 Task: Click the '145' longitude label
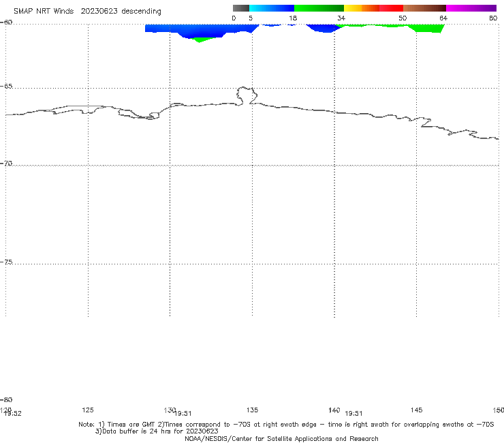click(x=417, y=410)
